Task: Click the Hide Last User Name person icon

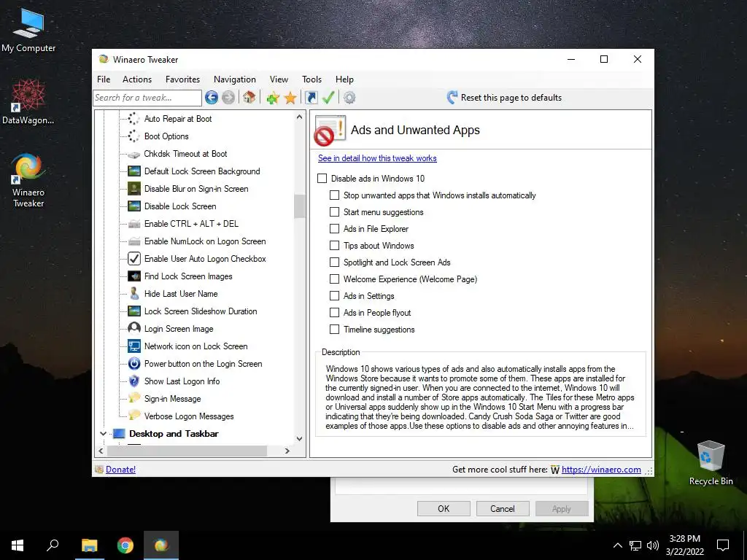Action: click(x=134, y=293)
